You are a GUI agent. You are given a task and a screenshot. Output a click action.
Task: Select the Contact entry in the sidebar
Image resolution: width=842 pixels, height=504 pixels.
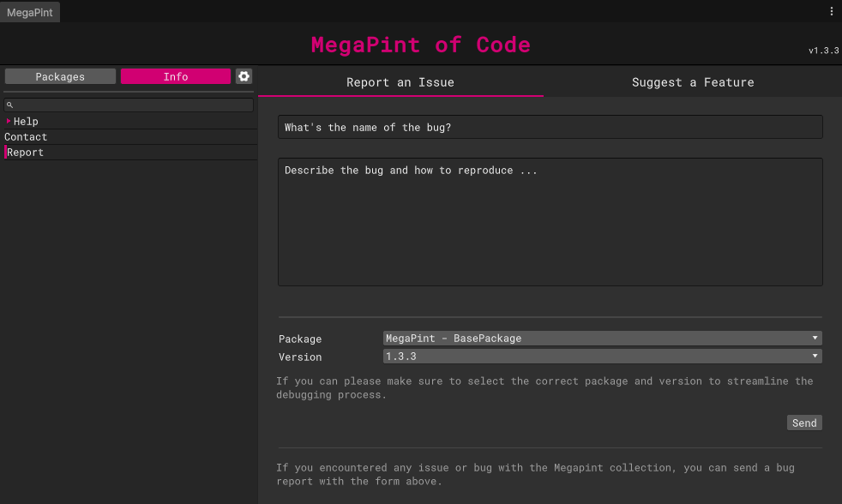tap(26, 137)
